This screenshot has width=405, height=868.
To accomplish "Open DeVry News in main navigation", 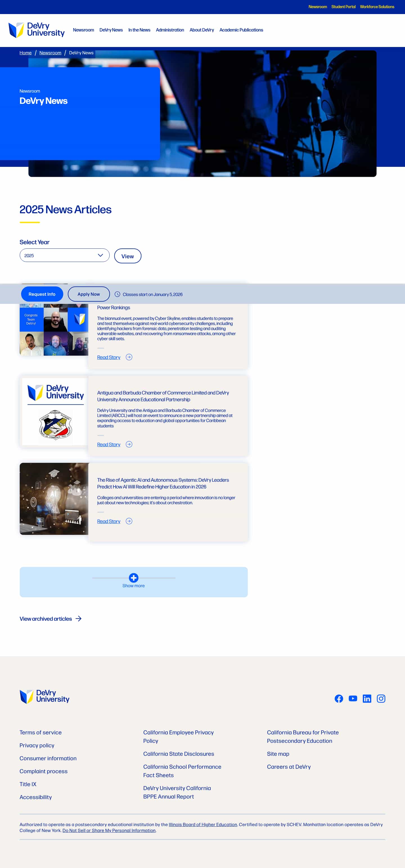I will [x=111, y=30].
